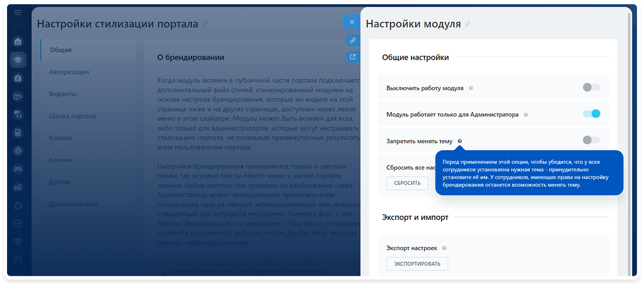
Task: Pin the 'Настройки модуля' title
Action: coord(468,24)
